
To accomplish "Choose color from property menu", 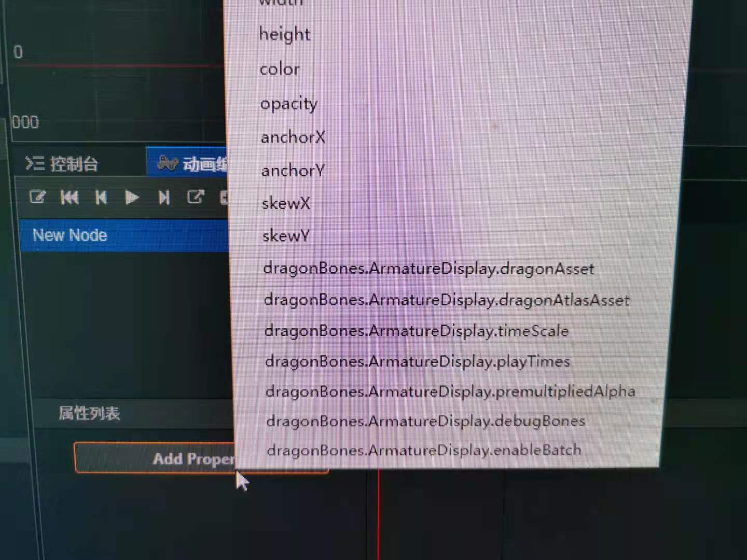I will [x=279, y=69].
